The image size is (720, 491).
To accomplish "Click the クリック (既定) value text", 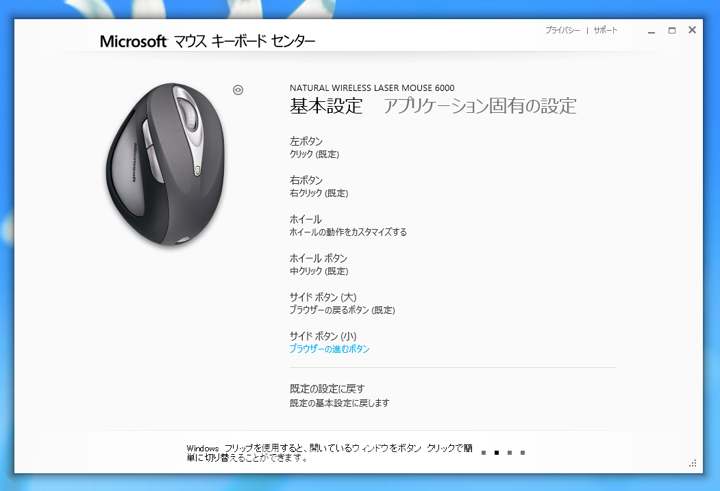I will [x=314, y=154].
